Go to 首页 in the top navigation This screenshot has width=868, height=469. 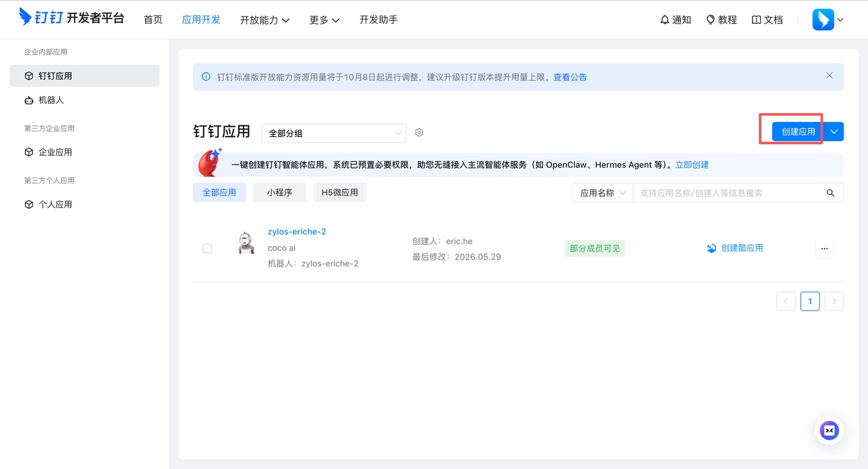[x=153, y=20]
